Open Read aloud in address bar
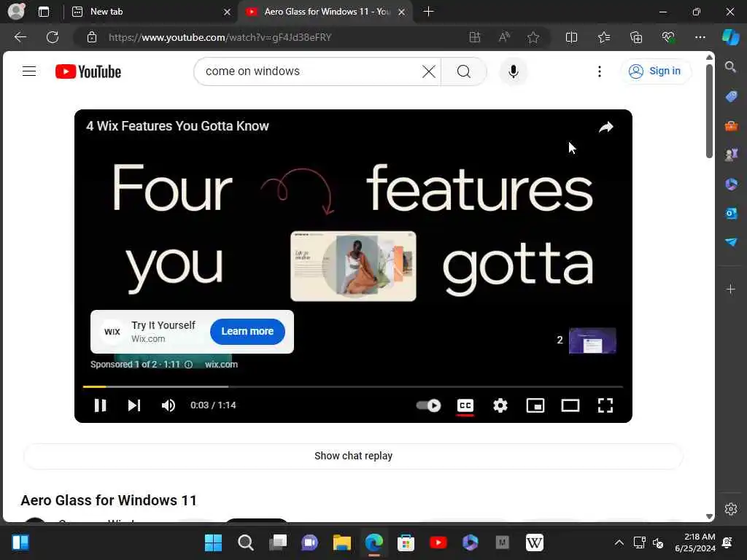The height and width of the screenshot is (560, 747). click(x=504, y=37)
